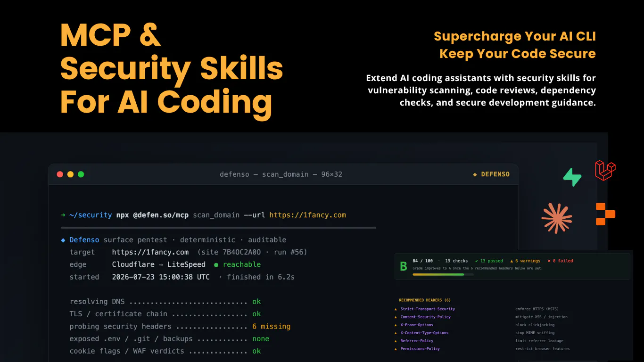644x362 pixels.
Task: Click warning icon beside Strict-Transport-Security
Action: click(396, 309)
